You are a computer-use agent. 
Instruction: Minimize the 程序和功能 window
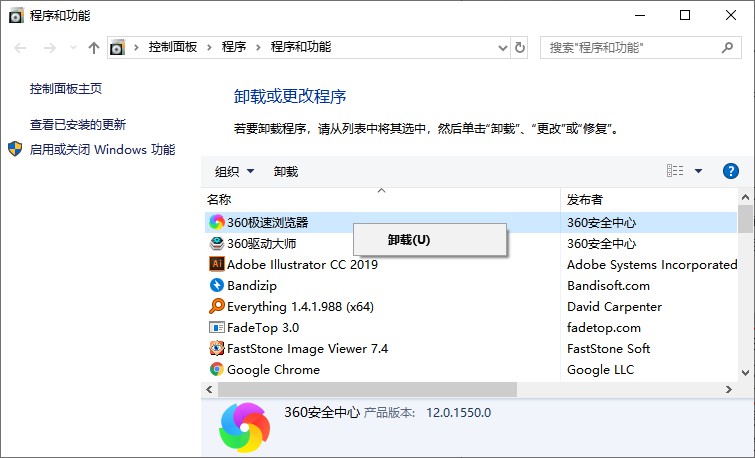coord(640,15)
